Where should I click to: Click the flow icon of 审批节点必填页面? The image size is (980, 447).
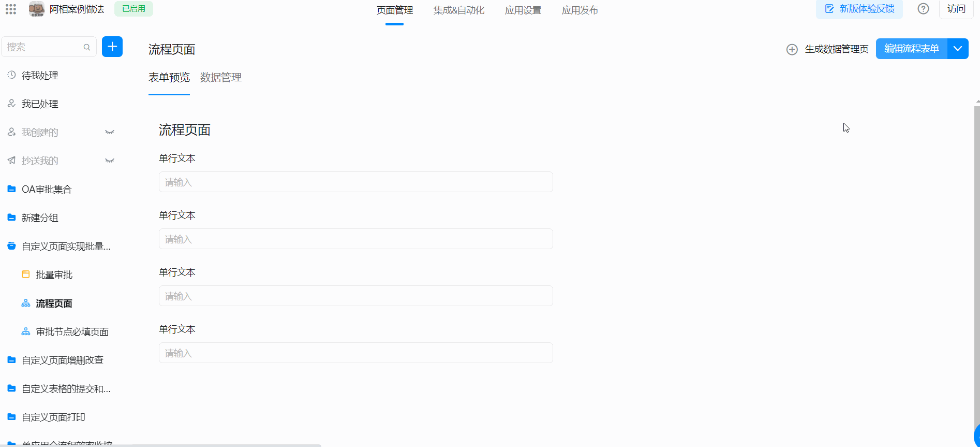tap(26, 331)
